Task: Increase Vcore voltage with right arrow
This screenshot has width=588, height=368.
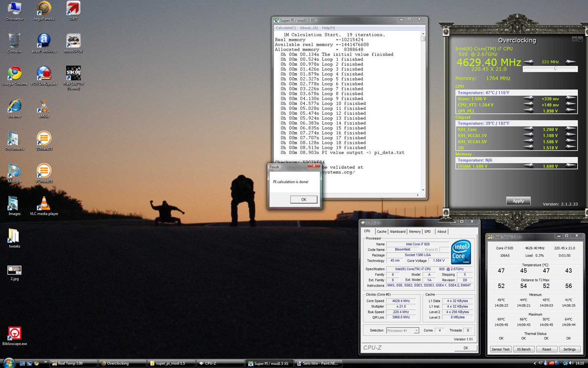Action: [x=571, y=98]
